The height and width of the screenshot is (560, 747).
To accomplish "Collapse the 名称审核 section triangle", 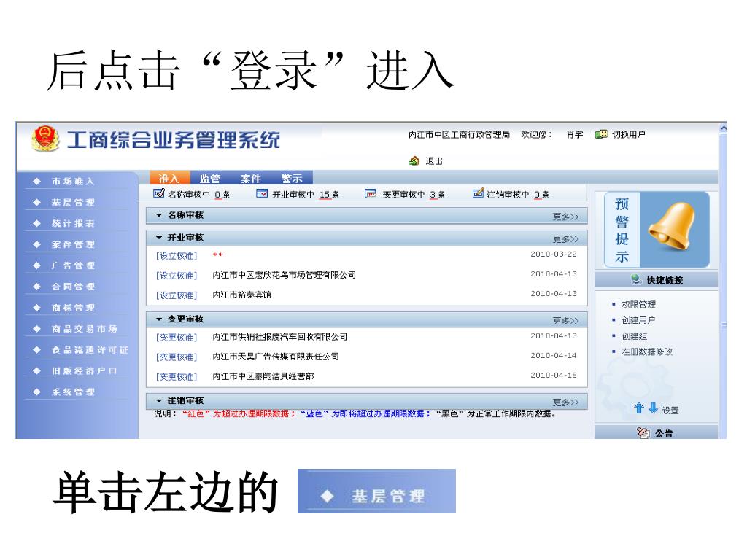I will (159, 215).
